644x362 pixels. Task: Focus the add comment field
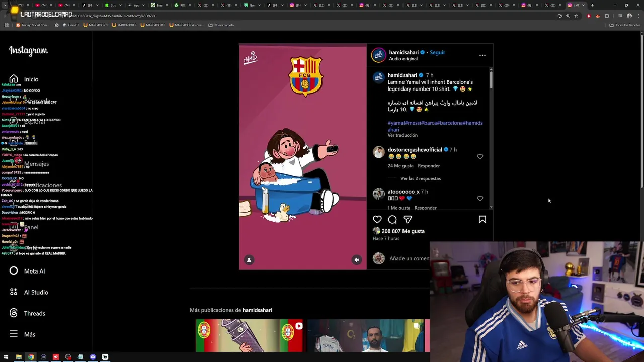coord(409,258)
